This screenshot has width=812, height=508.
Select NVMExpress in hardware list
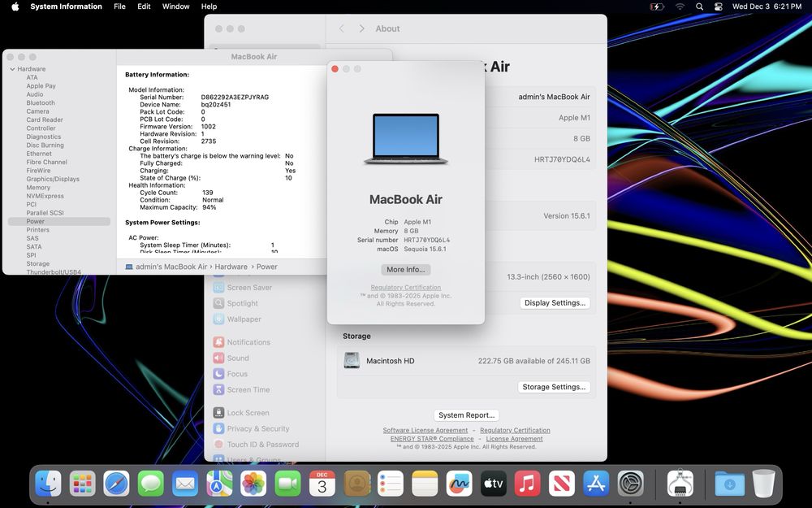point(45,196)
